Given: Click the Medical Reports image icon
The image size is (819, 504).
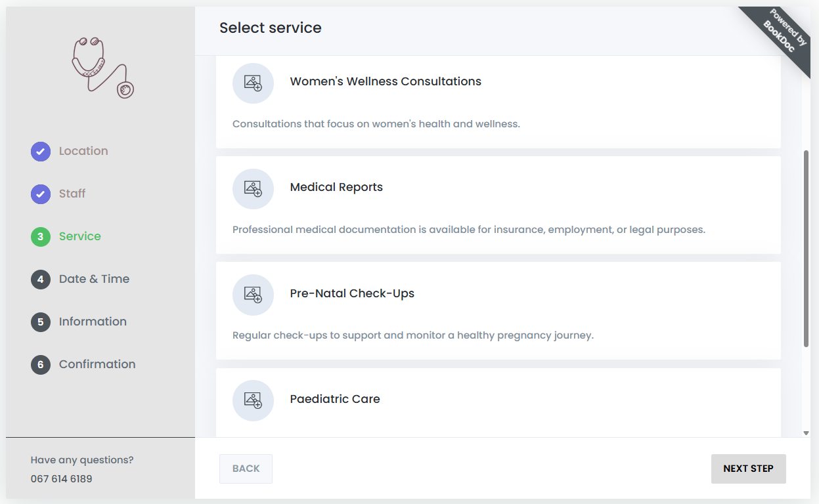Looking at the screenshot, I should click(253, 188).
